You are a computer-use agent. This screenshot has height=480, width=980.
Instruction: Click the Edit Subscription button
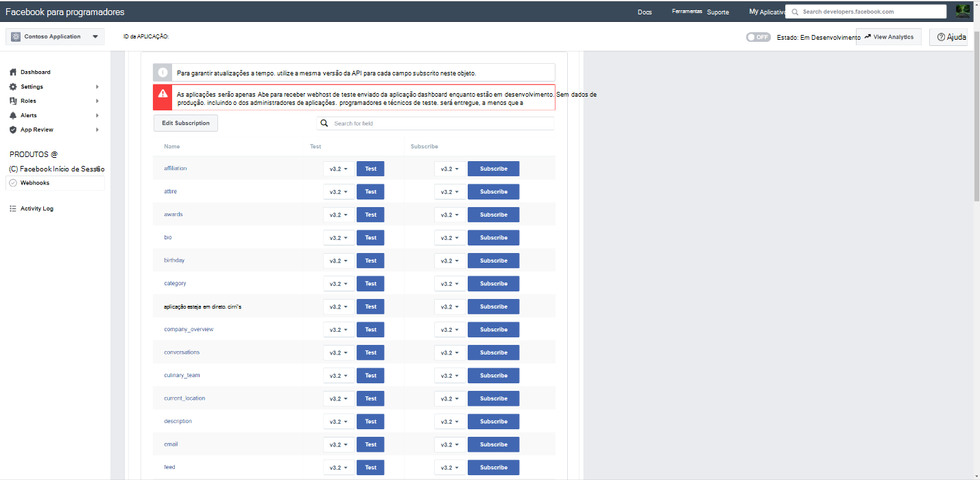pyautogui.click(x=186, y=123)
